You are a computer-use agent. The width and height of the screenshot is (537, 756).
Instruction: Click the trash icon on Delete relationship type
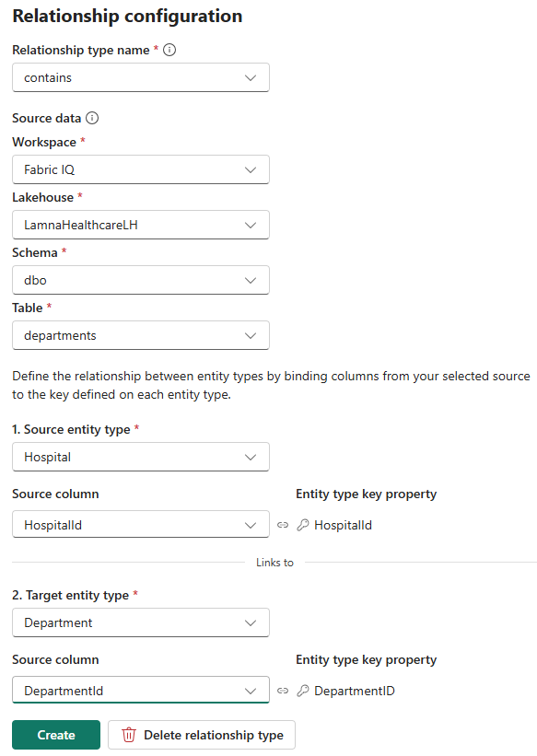pos(130,735)
